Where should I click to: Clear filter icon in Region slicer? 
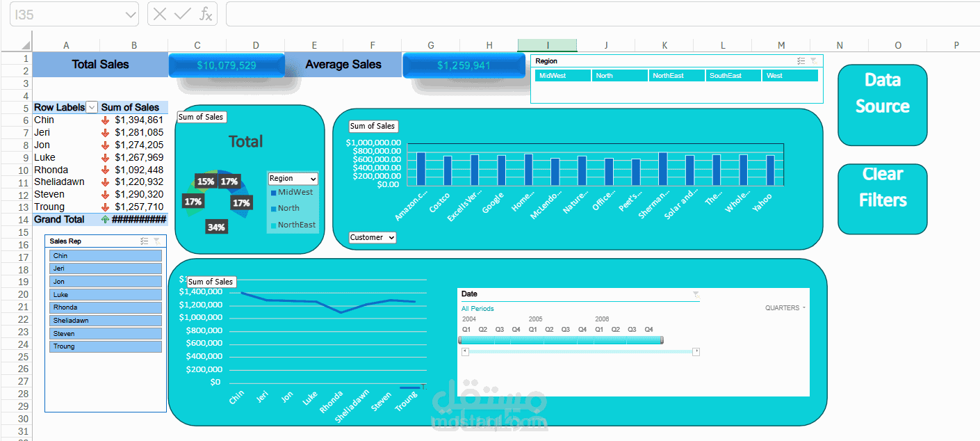pyautogui.click(x=814, y=61)
